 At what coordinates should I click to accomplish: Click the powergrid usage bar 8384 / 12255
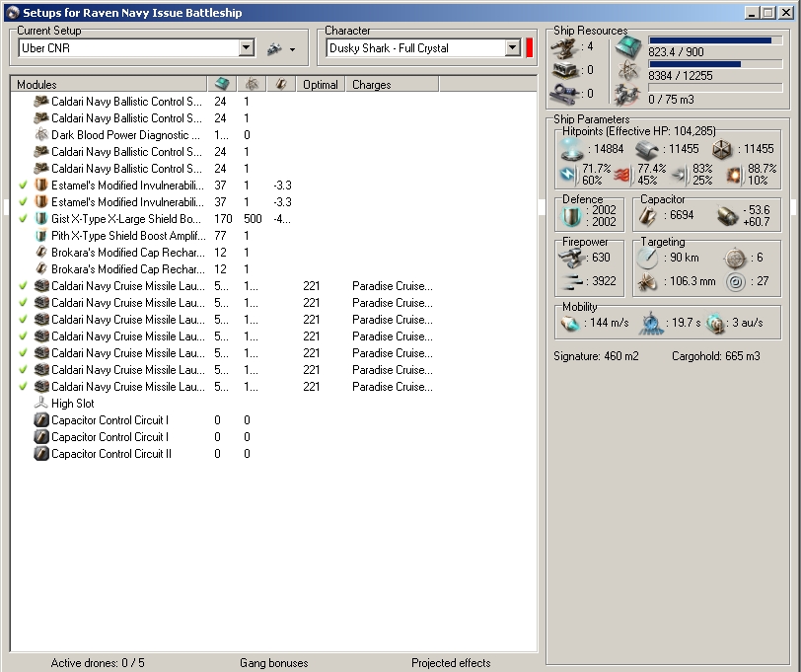715,64
